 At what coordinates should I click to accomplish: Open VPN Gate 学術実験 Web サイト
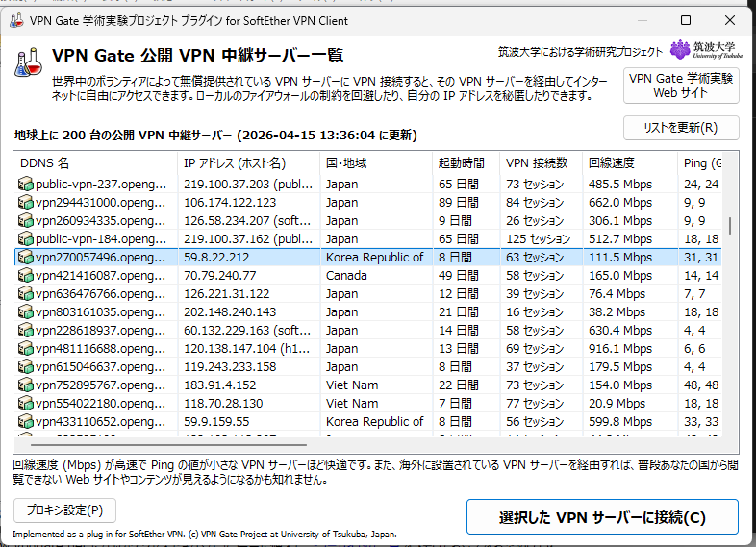pos(681,86)
